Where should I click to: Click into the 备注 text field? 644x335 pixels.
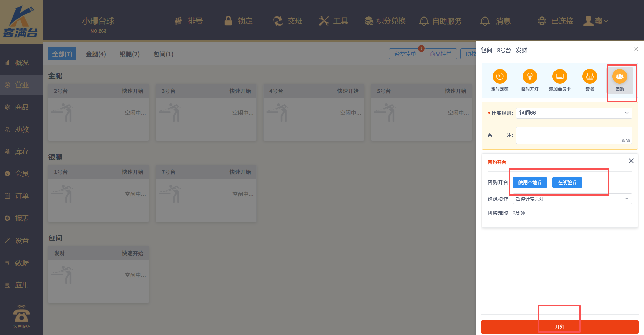(574, 135)
